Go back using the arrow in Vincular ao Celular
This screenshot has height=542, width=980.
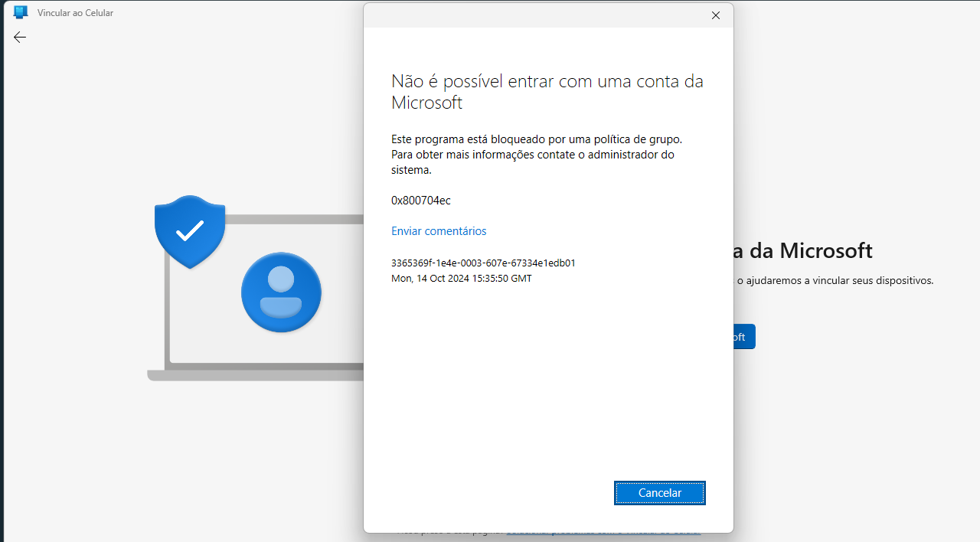[20, 37]
